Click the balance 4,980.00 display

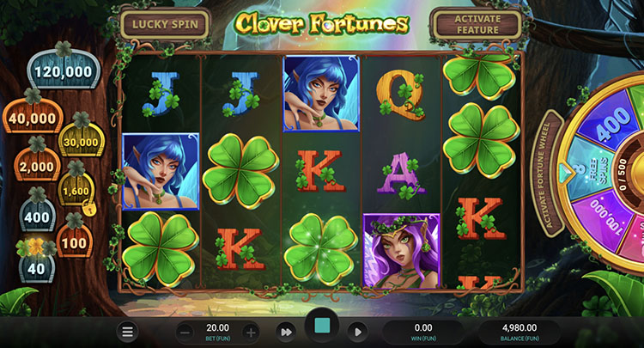[519, 332]
